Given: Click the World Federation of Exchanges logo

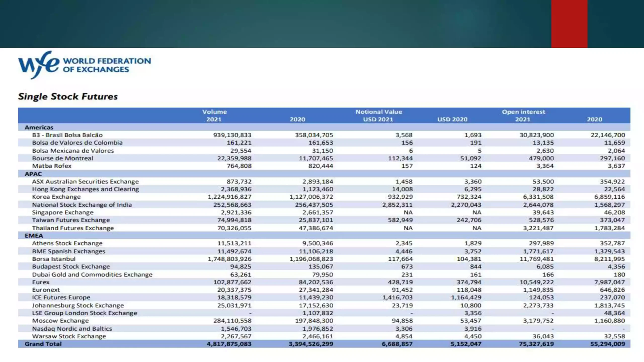Looking at the screenshot, I should pos(85,65).
